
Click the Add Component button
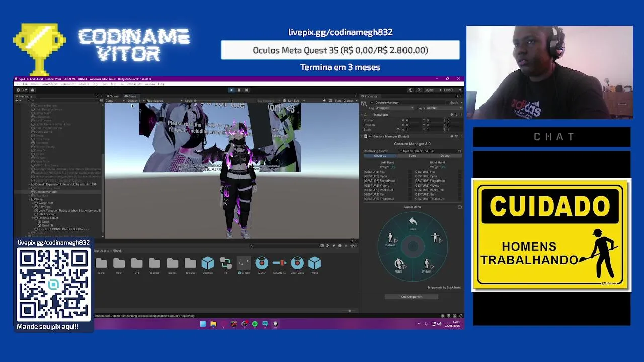coord(412,297)
